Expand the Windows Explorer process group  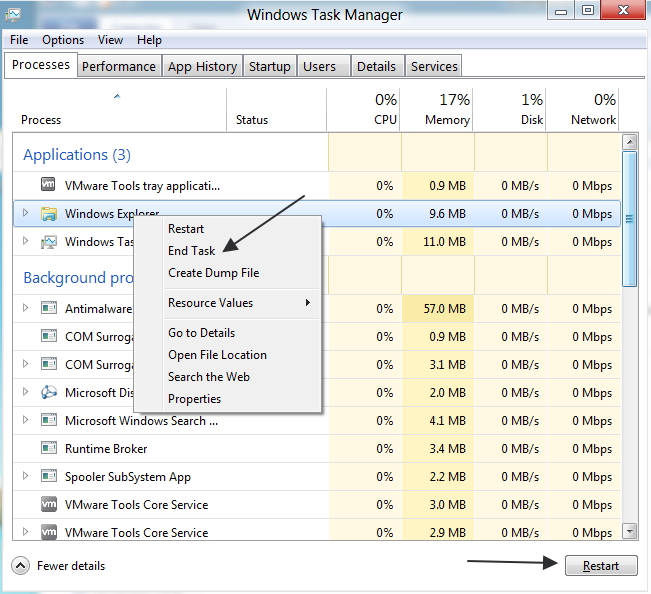25,213
